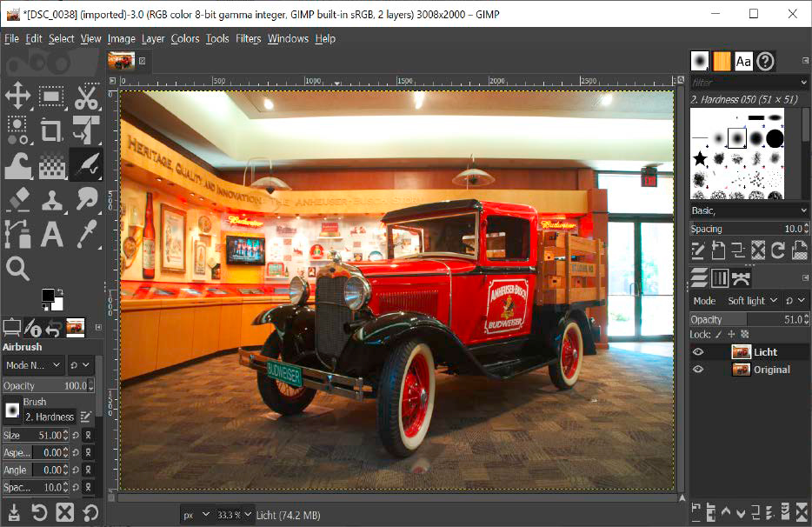Delete selected brush in Brushes panel
The height and width of the screenshot is (527, 812).
[758, 250]
